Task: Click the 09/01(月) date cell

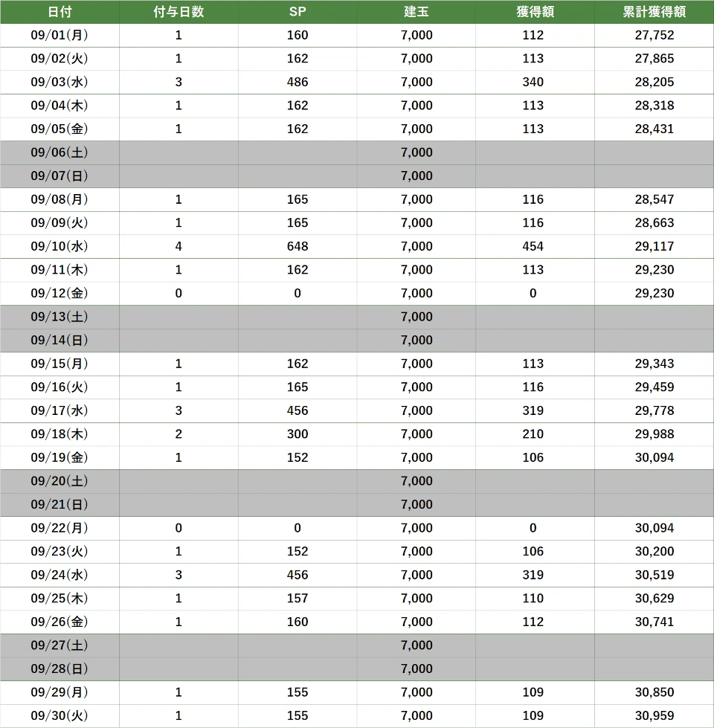Action: 59,35
